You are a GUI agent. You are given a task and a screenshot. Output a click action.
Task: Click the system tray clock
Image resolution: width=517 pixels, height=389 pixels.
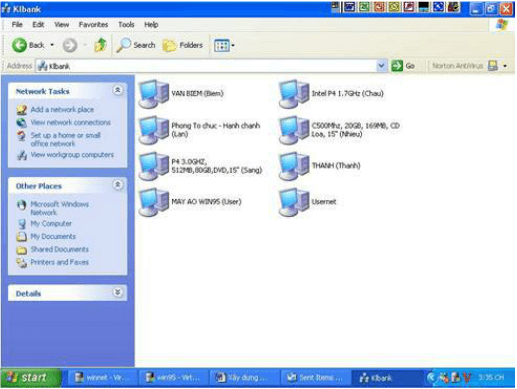pos(491,377)
